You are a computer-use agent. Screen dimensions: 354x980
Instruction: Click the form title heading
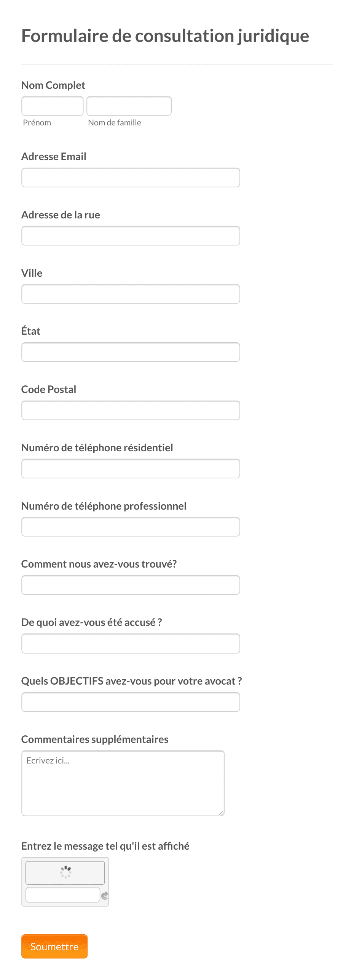[x=165, y=36]
